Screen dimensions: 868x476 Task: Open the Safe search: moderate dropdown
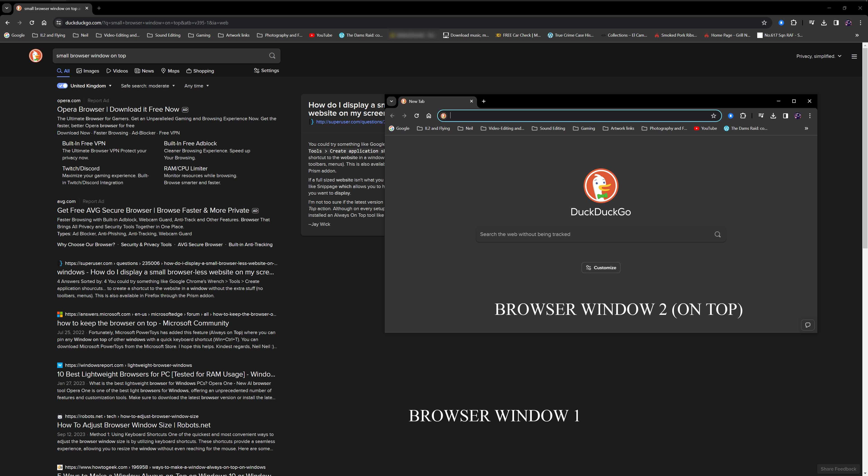148,86
